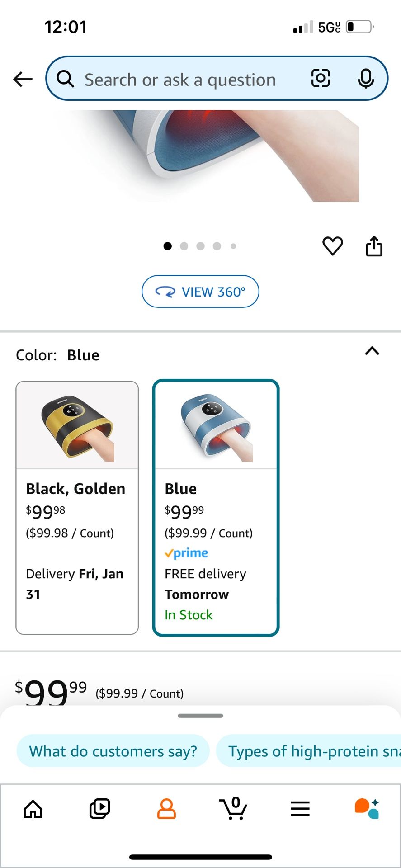Collapse the Color section chevron
This screenshot has height=868, width=401.
pos(372,351)
